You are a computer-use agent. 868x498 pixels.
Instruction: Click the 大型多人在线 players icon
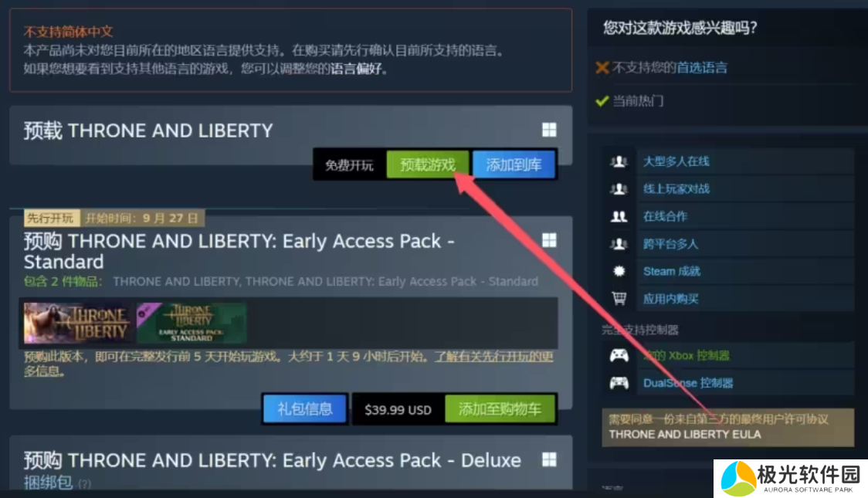click(x=619, y=161)
